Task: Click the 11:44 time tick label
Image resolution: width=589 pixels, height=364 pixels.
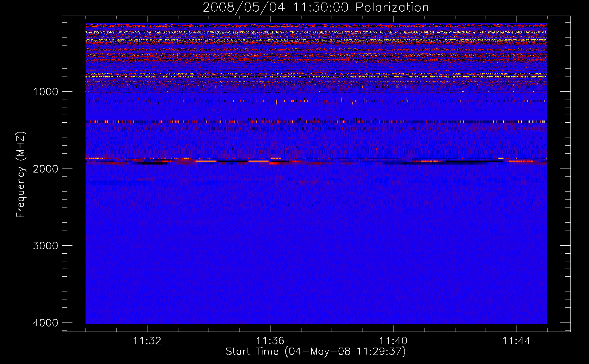Action: (x=517, y=341)
